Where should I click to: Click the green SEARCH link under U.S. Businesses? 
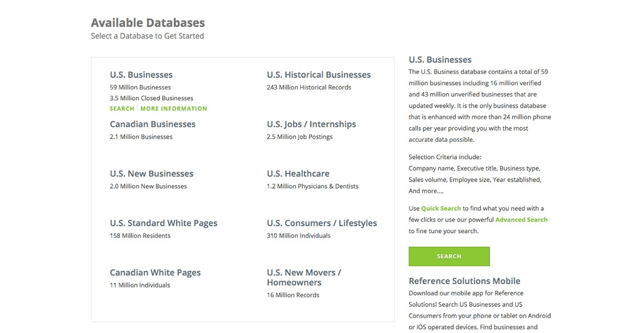(122, 109)
